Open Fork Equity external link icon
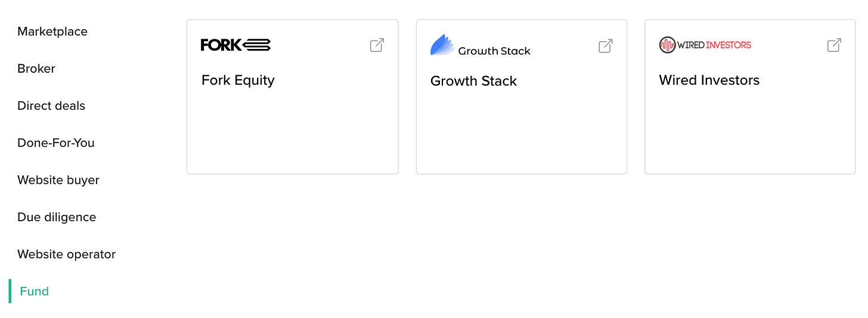Screen dimensions: 868x318 377,45
